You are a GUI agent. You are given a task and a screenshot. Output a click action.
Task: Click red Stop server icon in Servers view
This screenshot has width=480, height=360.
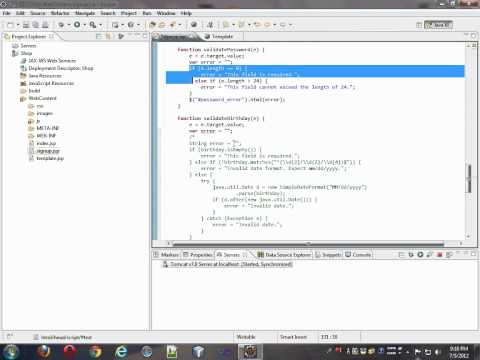(x=439, y=255)
